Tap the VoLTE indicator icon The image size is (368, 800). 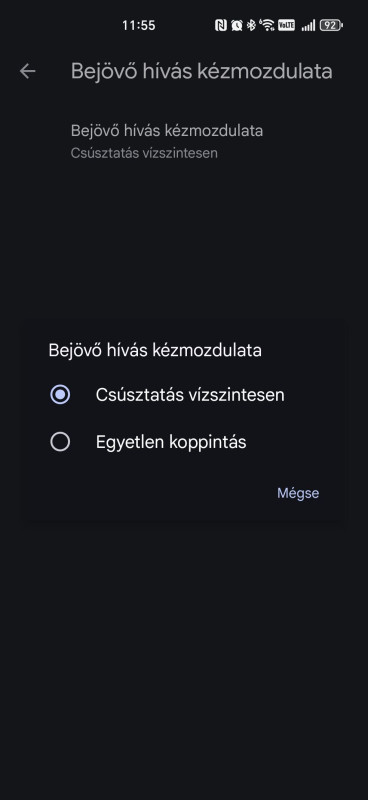(286, 25)
